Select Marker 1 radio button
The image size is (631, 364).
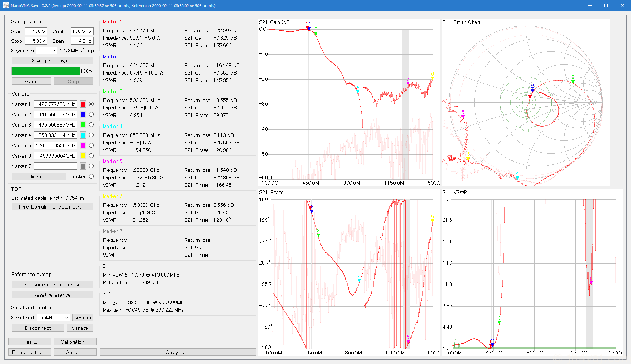pyautogui.click(x=91, y=104)
